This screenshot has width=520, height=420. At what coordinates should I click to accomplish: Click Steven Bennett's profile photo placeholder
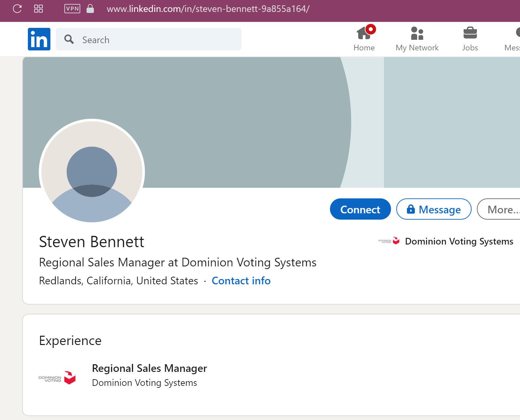point(92,171)
